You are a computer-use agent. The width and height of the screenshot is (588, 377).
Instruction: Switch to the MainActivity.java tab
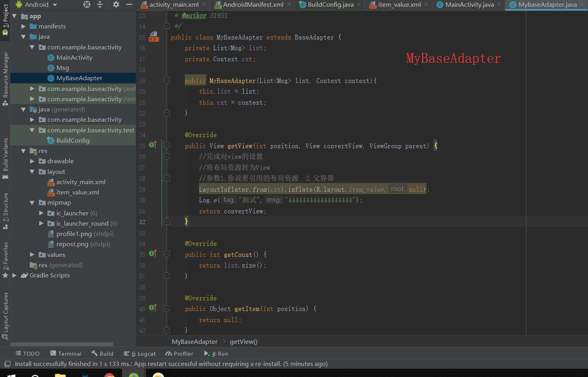pyautogui.click(x=469, y=5)
